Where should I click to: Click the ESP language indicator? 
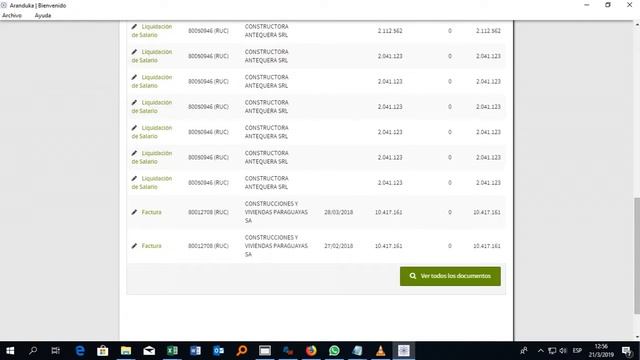pyautogui.click(x=577, y=351)
